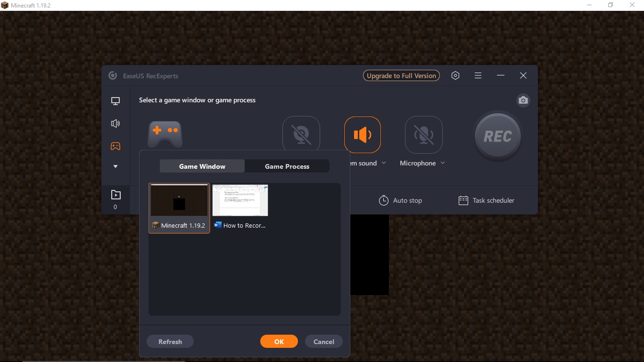
Task: Open RecExperts hamburger menu
Action: click(x=478, y=75)
